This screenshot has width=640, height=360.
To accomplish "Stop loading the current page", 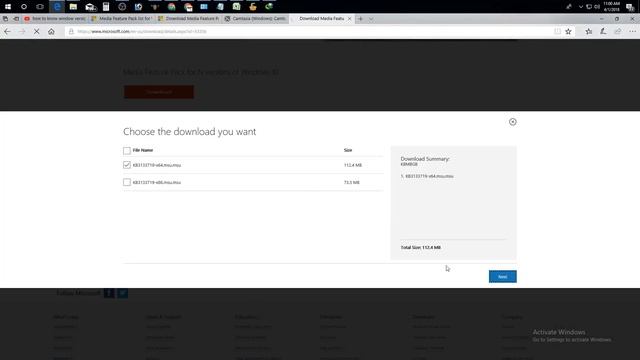I will click(x=36, y=31).
